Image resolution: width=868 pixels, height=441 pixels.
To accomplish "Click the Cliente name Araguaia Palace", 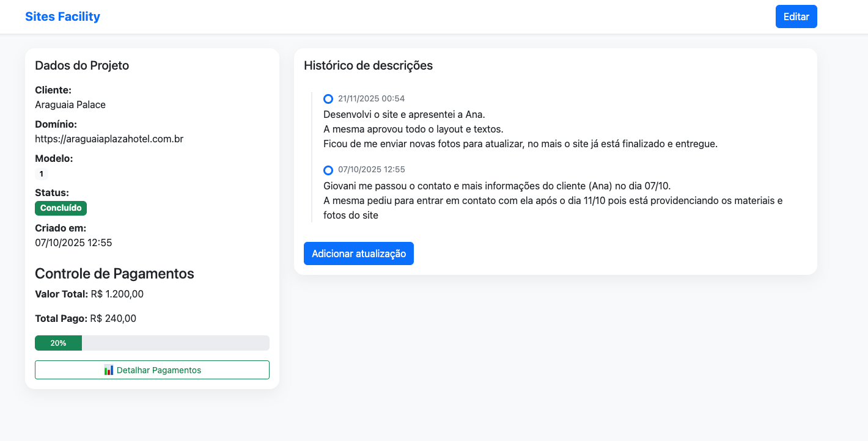I will click(70, 104).
